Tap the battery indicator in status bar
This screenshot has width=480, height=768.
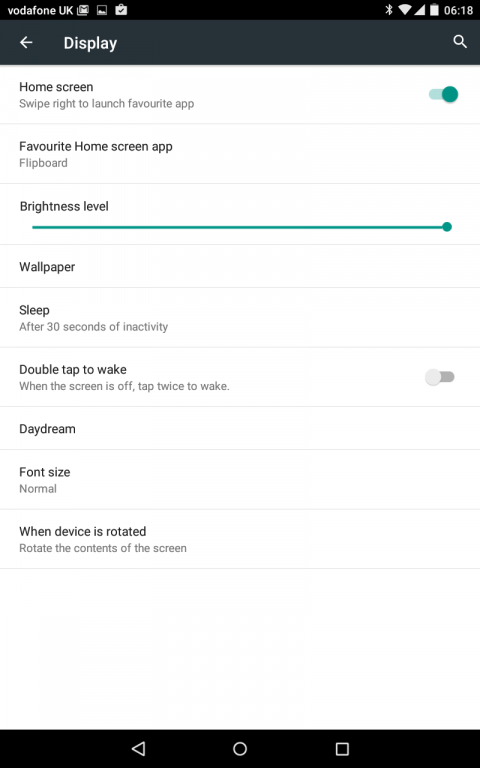(434, 10)
